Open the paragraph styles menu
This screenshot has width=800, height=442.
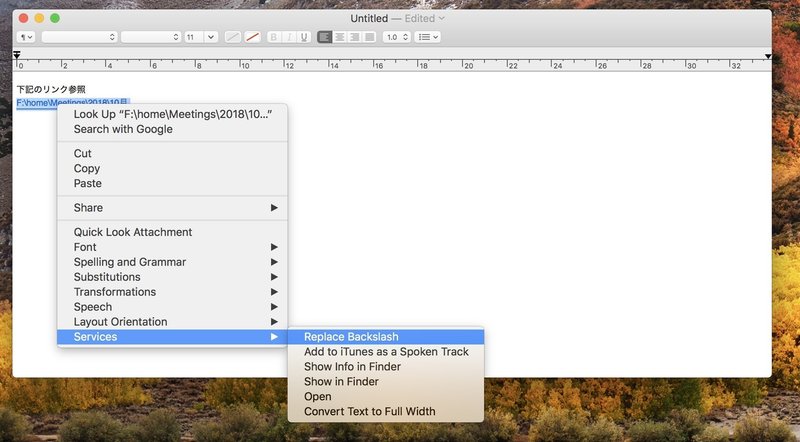(x=26, y=37)
